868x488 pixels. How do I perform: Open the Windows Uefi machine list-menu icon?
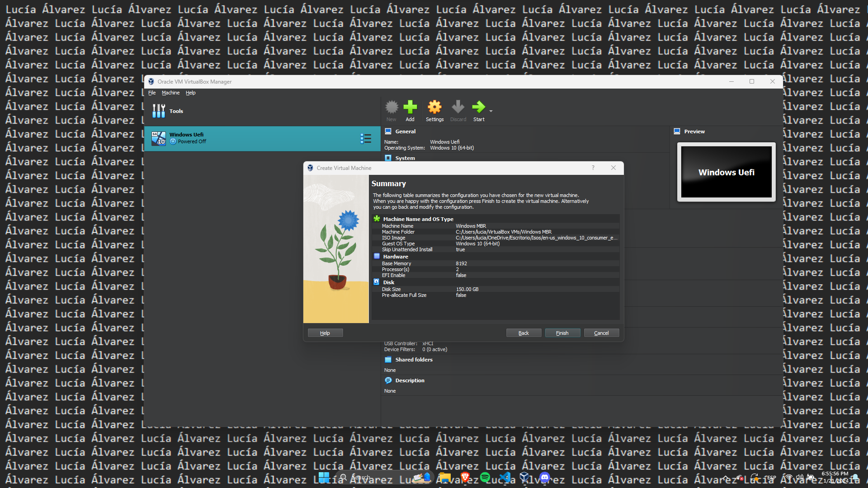[x=365, y=138]
